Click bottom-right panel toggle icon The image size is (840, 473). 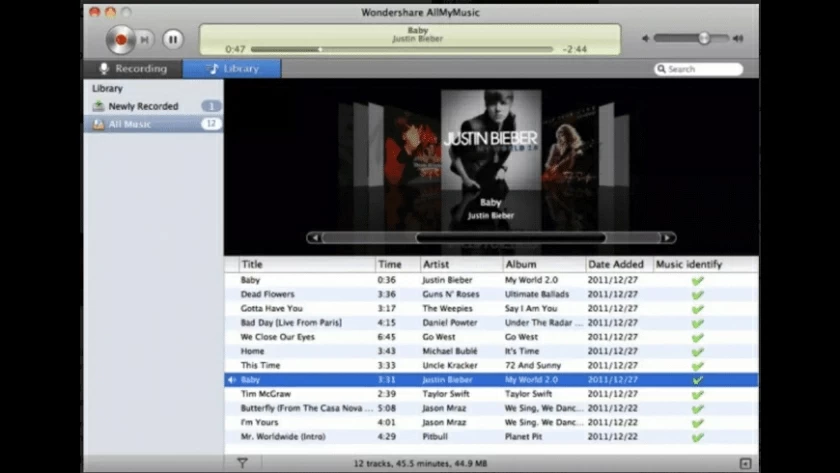(x=745, y=463)
